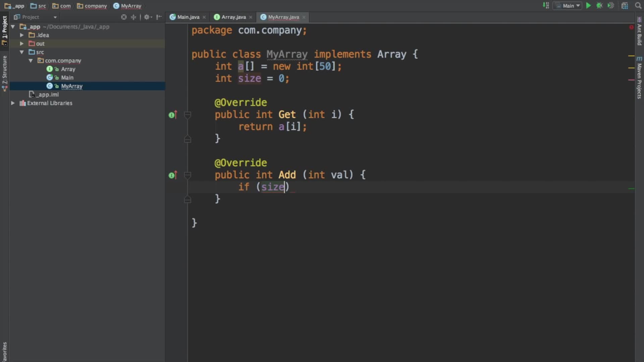Image resolution: width=644 pixels, height=362 pixels.
Task: Click the src breadcrumb in navigation bar
Action: point(38,6)
